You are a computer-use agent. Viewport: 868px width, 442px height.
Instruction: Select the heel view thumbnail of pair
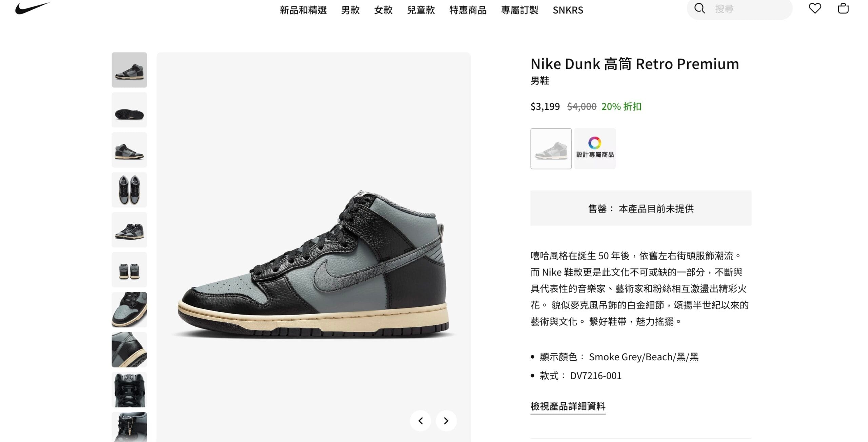[129, 270]
